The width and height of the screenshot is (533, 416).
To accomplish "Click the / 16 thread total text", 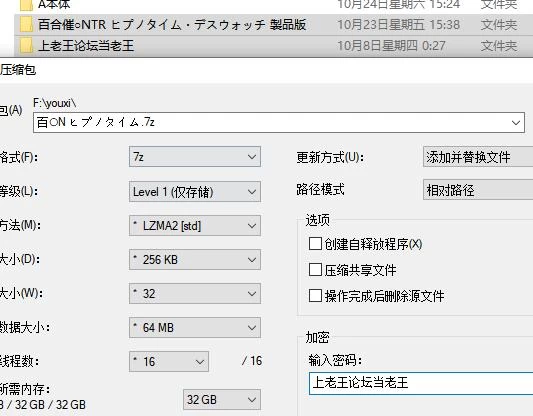I will click(x=252, y=361).
